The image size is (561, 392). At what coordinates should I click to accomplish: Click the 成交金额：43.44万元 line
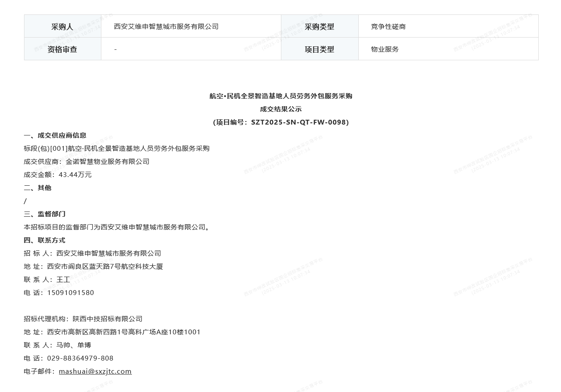[58, 175]
